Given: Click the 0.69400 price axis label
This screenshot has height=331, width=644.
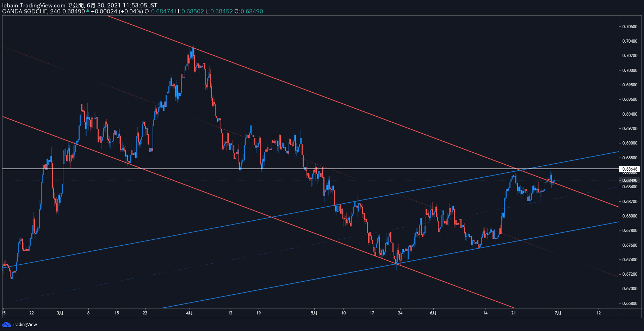Looking at the screenshot, I should click(x=630, y=114).
